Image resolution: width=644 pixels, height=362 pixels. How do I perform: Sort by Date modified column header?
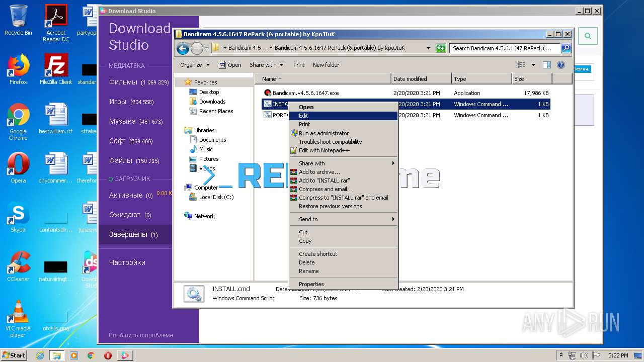click(421, 79)
